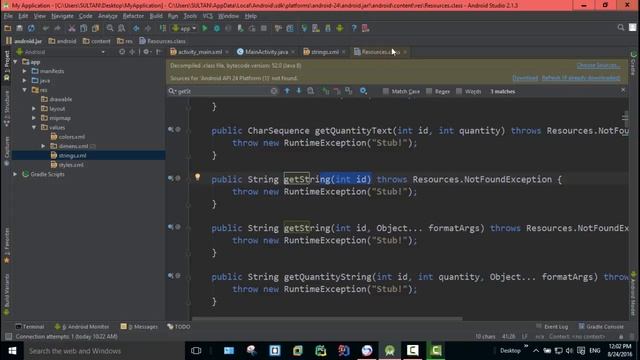The image size is (640, 360).
Task: Collapse the values folder
Action: (34, 127)
